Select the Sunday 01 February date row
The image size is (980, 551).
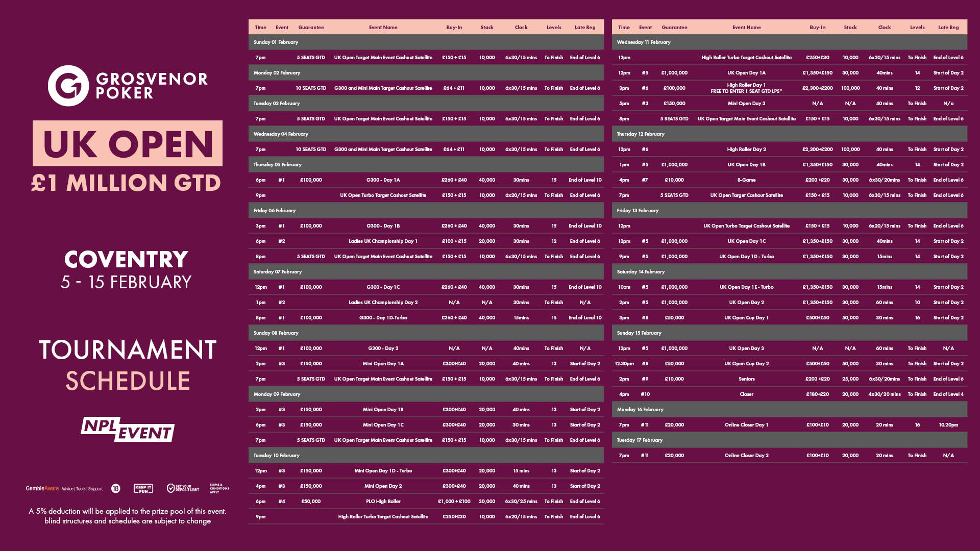coord(276,42)
